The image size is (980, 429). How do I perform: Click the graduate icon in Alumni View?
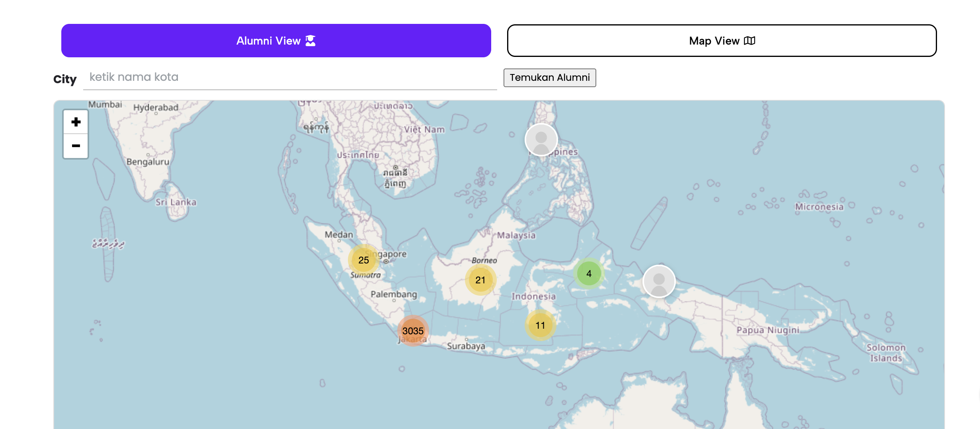click(x=310, y=41)
